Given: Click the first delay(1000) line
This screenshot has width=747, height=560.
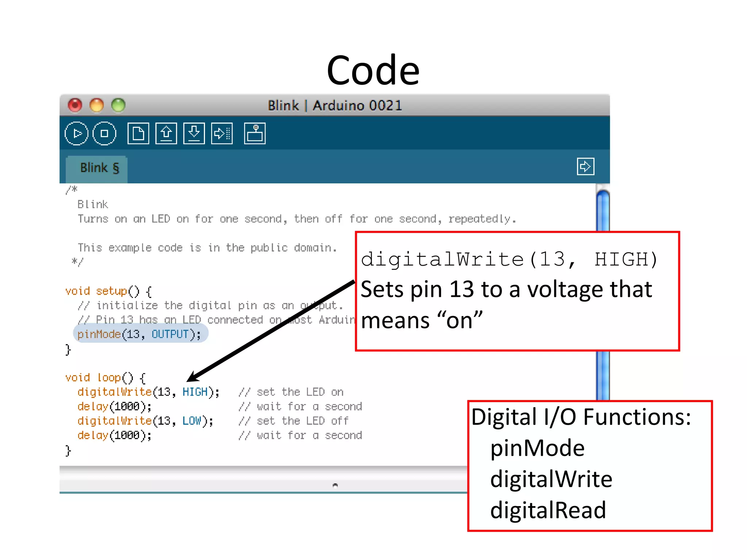Looking at the screenshot, I should point(114,407).
